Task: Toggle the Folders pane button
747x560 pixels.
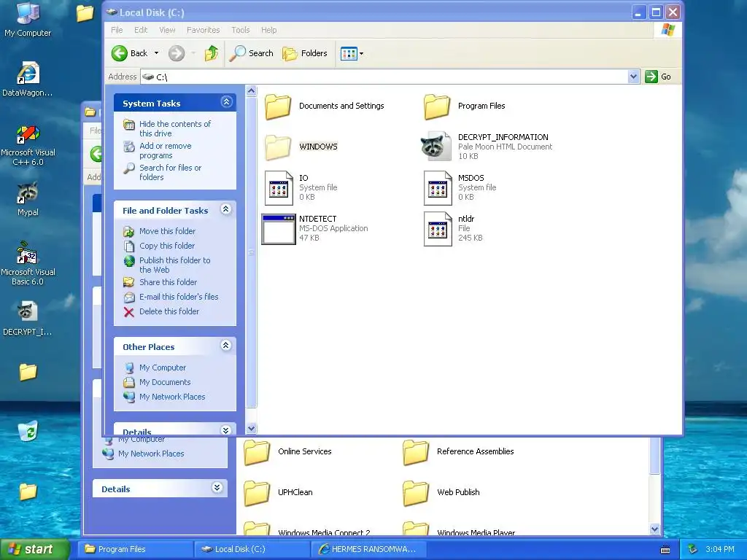Action: pos(305,53)
